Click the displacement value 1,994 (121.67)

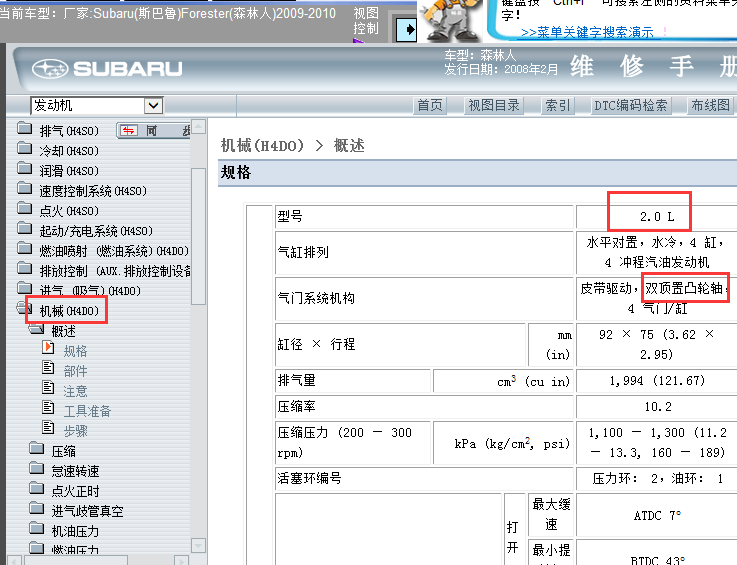click(657, 381)
